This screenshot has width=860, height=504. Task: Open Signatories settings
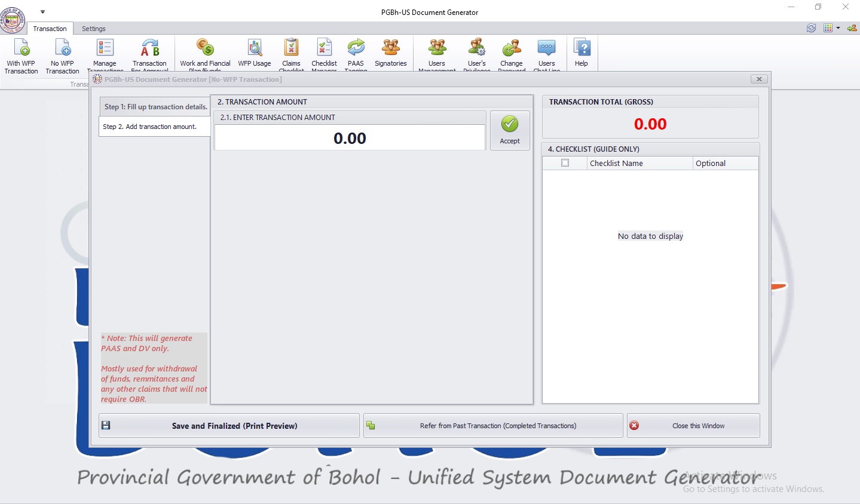pos(391,54)
